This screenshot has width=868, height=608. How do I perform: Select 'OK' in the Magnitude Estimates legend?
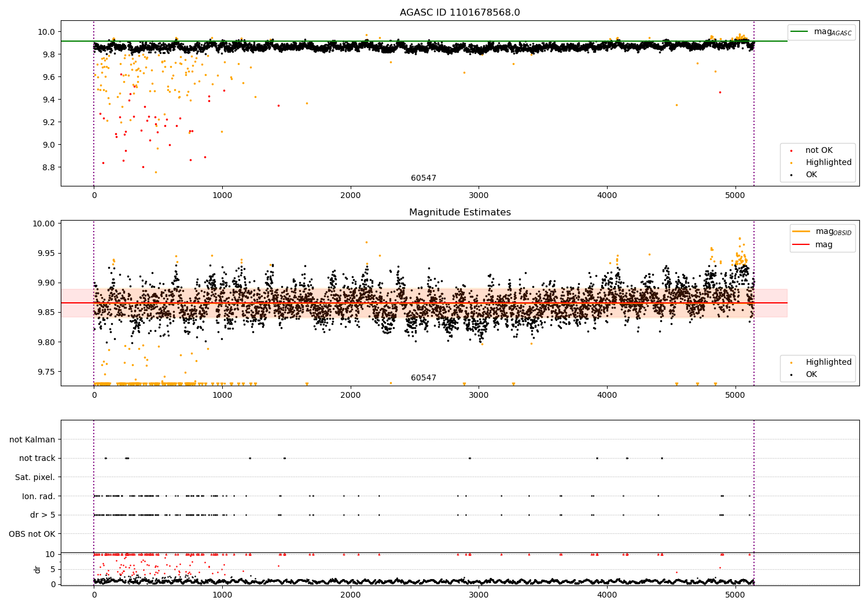pyautogui.click(x=811, y=375)
